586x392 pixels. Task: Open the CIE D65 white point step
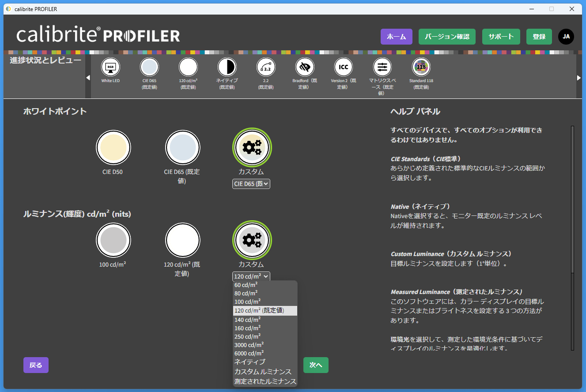coord(149,67)
